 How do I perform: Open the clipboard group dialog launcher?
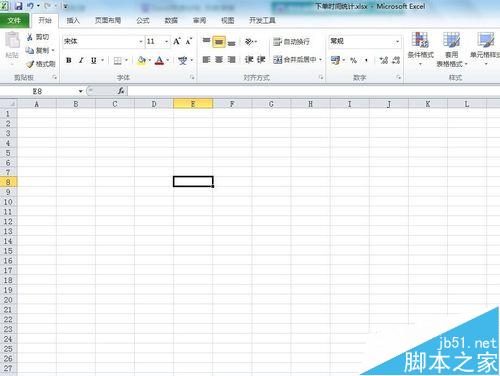[x=54, y=77]
